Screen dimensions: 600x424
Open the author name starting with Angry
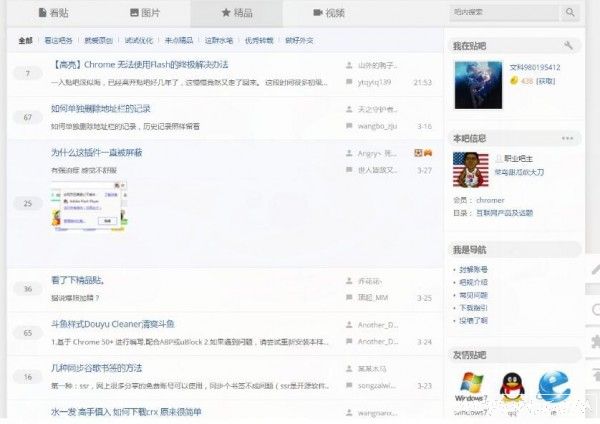tap(377, 153)
